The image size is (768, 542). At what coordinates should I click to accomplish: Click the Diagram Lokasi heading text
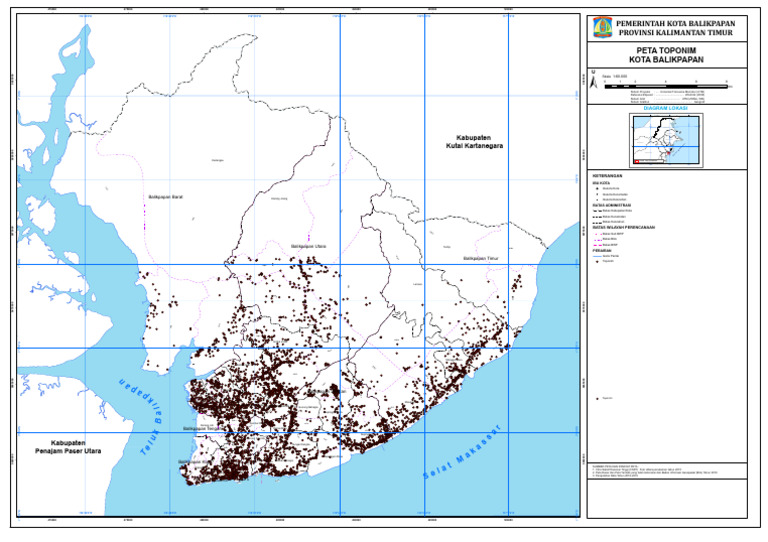coord(666,109)
